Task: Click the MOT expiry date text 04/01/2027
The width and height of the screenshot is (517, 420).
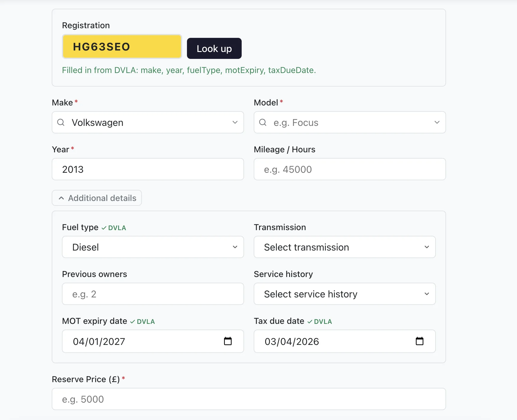Action: click(99, 342)
